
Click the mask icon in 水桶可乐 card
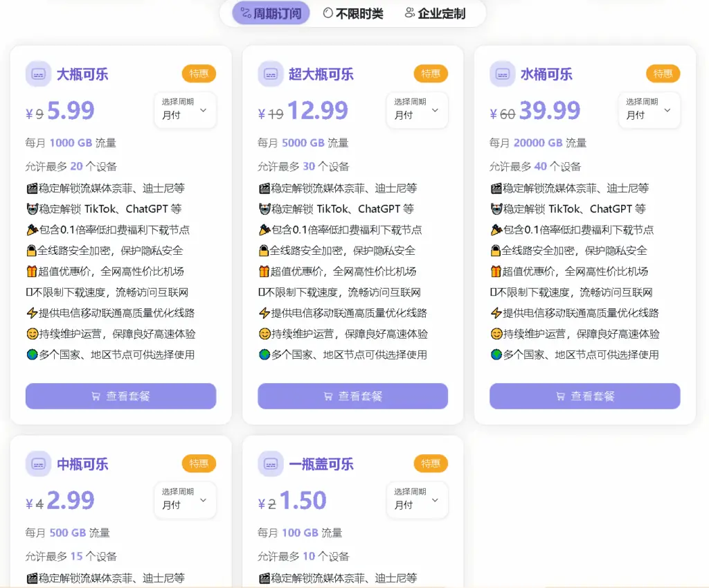tap(496, 209)
